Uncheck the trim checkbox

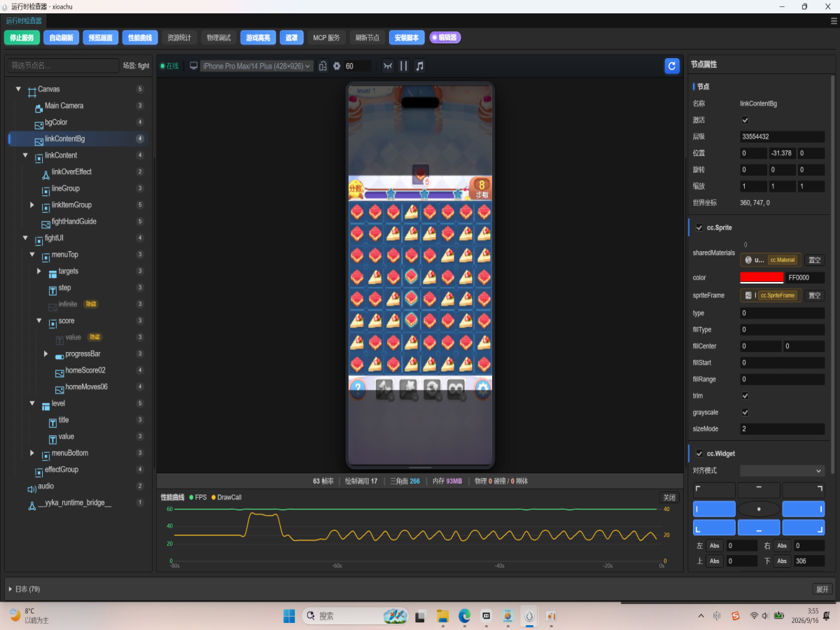pos(745,395)
